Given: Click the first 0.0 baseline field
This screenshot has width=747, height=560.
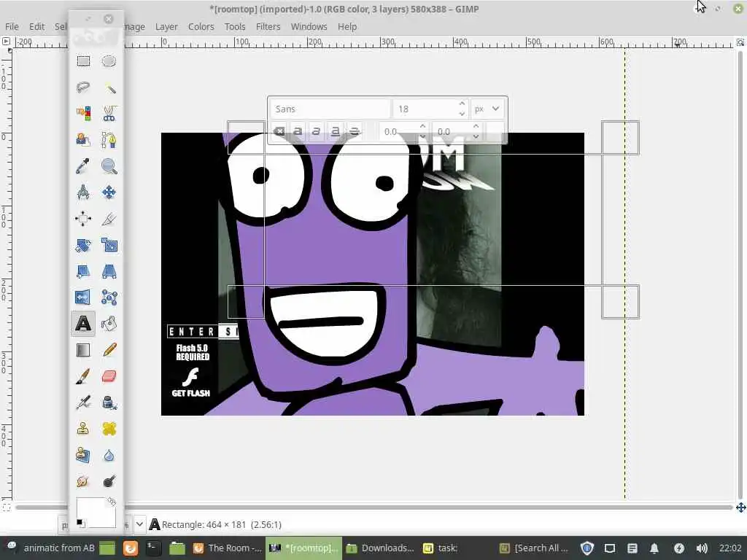Looking at the screenshot, I should pyautogui.click(x=398, y=131).
